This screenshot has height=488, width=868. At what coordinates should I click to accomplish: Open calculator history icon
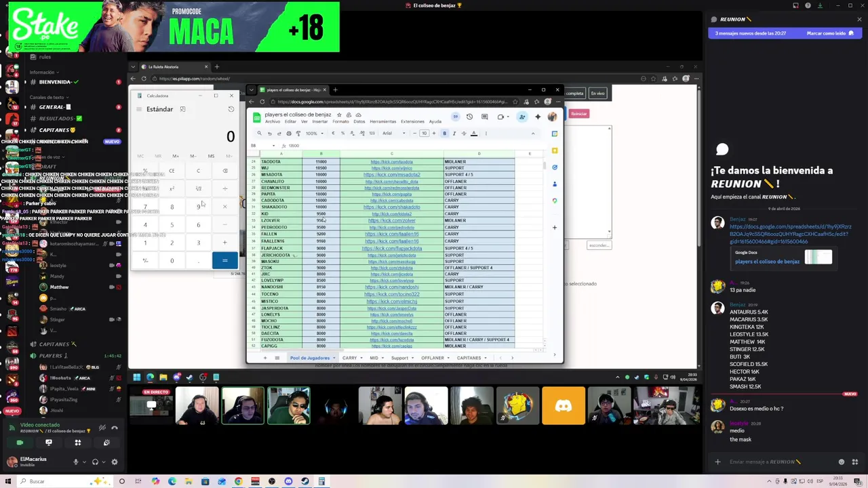231,109
